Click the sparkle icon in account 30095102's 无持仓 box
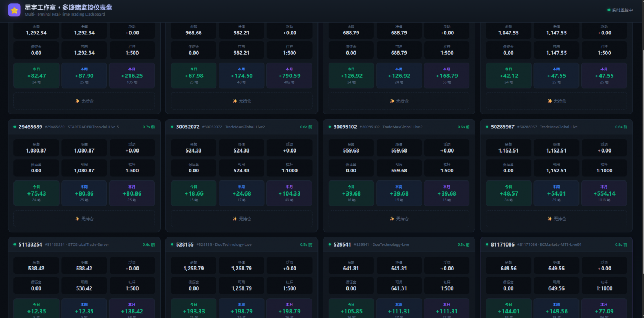This screenshot has width=644, height=318. coord(392,219)
